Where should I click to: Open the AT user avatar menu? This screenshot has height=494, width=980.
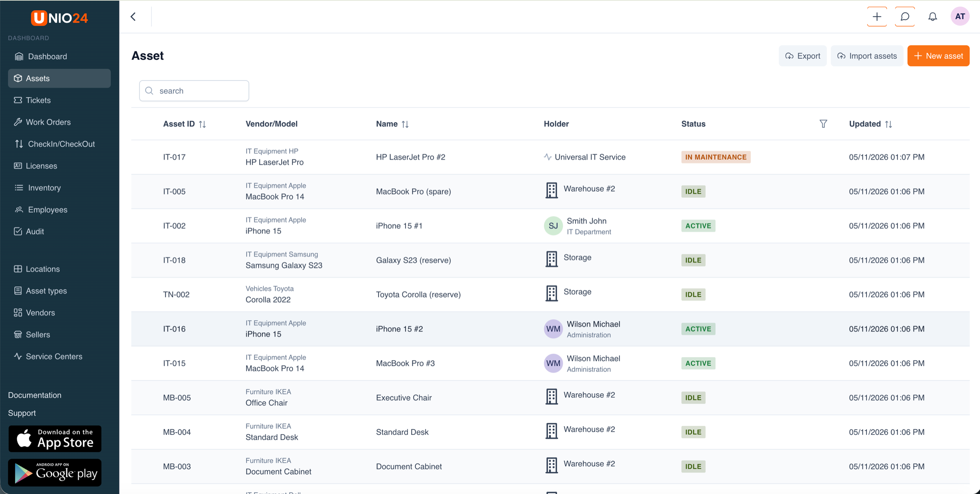960,17
